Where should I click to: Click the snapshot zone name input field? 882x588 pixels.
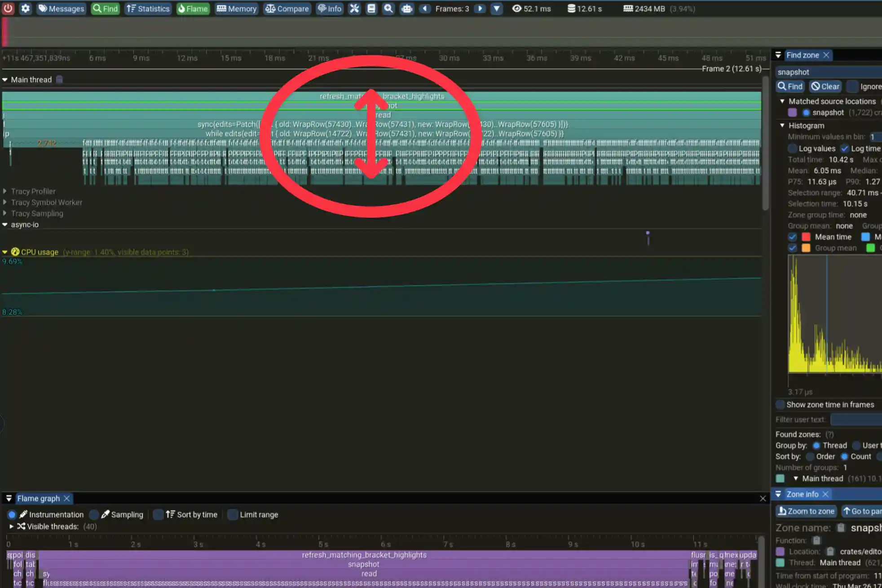tap(829, 72)
